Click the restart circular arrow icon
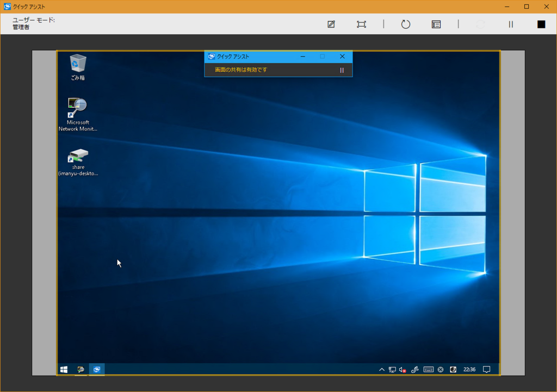 (406, 24)
